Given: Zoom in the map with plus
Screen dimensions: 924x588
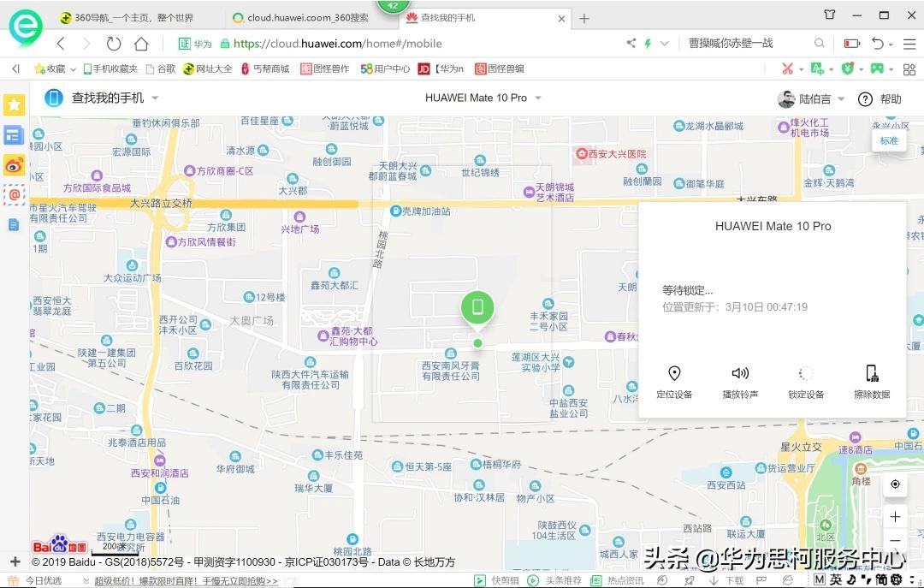Looking at the screenshot, I should pos(895,517).
